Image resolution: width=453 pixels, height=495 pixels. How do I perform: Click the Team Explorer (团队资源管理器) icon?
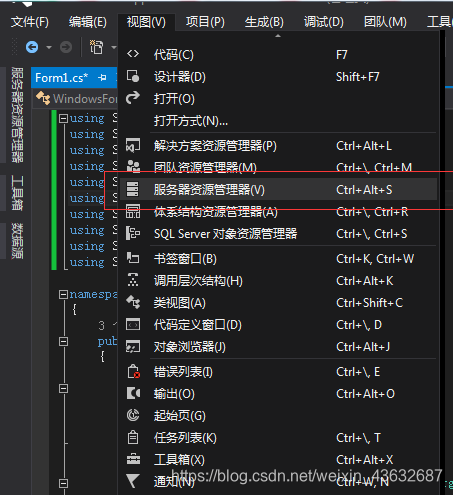tap(133, 166)
